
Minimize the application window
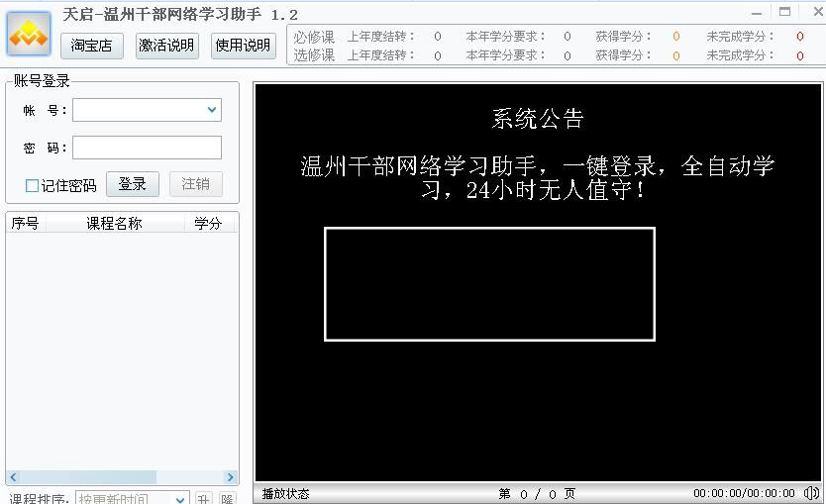tap(757, 13)
